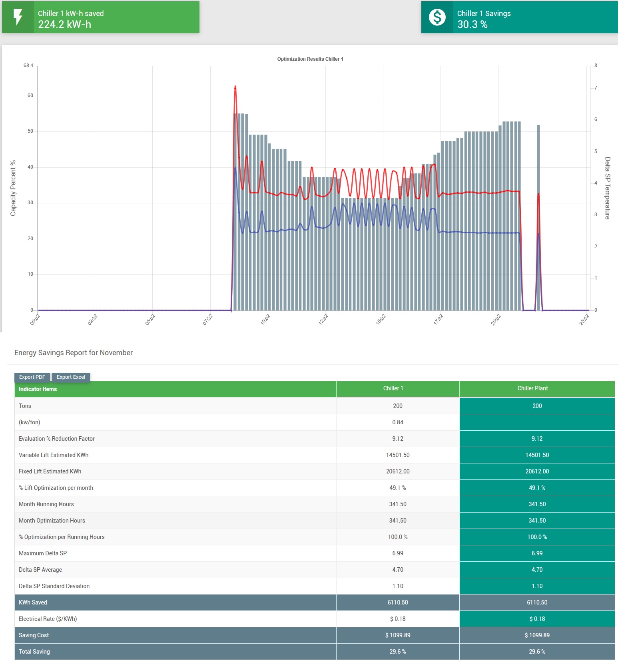Click Chiller 1 Saving Cost $ 1099.89
The width and height of the screenshot is (618, 672).
pos(398,635)
